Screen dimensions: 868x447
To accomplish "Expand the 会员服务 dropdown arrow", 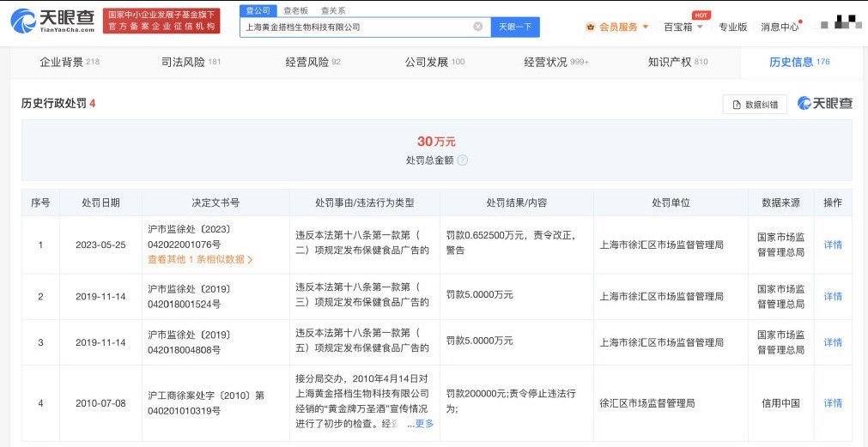I will click(645, 27).
